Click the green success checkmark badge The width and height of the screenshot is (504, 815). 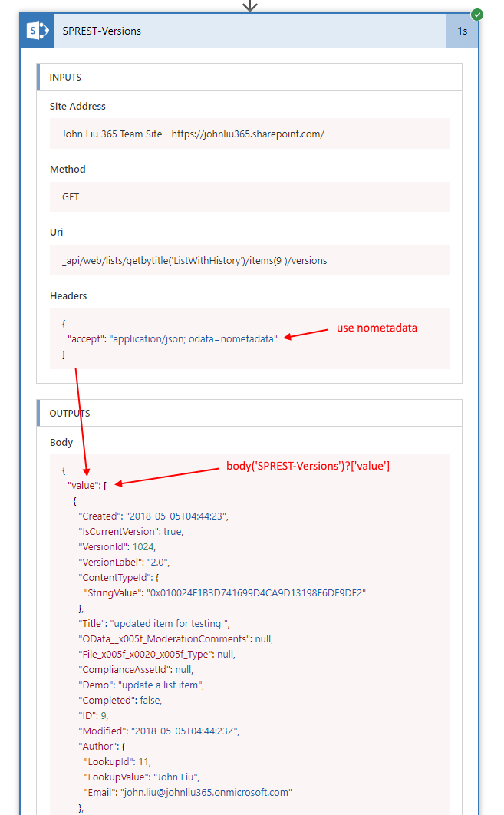[477, 15]
